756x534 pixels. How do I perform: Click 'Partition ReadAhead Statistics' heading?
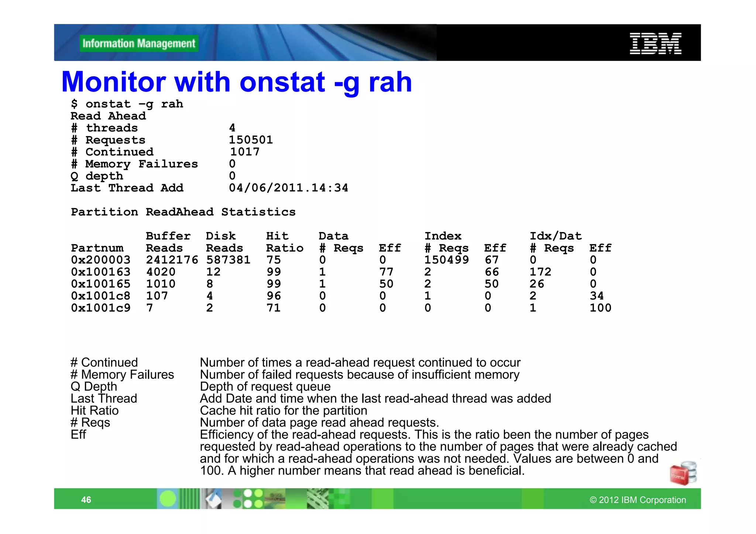(183, 212)
